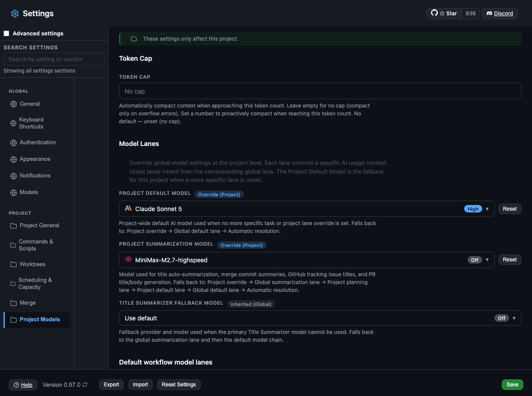Open the Discord link
Screen dimensions: 532x396
500,14
